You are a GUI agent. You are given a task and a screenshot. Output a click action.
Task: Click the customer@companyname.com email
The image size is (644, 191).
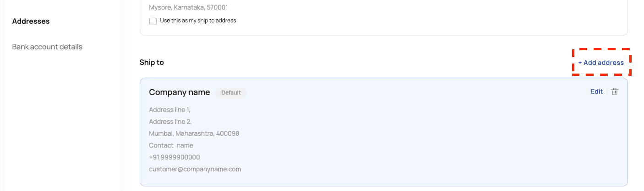tap(195, 169)
